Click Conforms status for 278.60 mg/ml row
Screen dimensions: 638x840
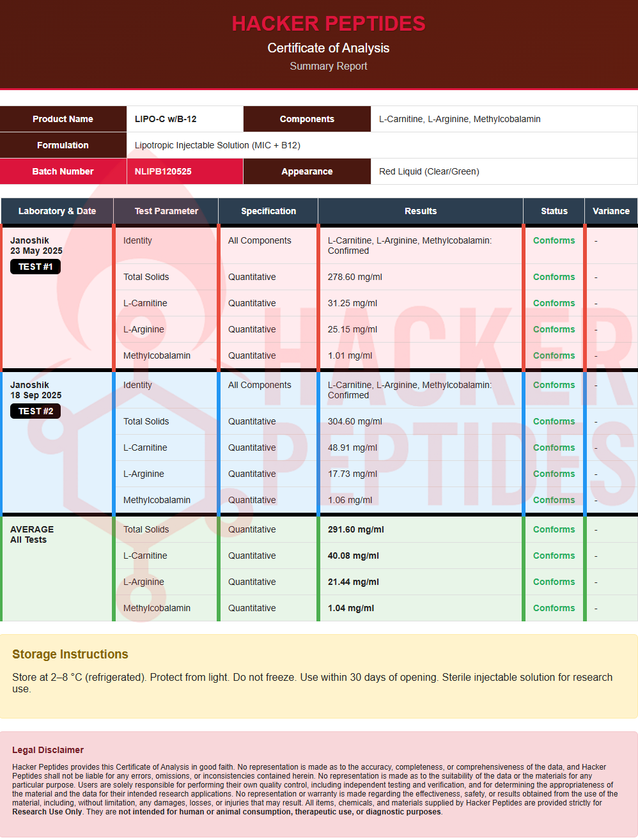click(x=554, y=277)
